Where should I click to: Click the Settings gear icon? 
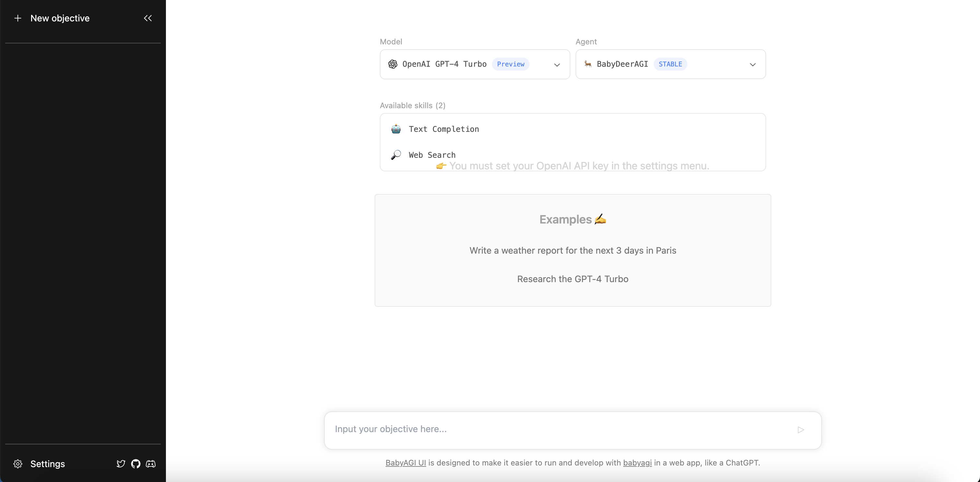click(18, 464)
